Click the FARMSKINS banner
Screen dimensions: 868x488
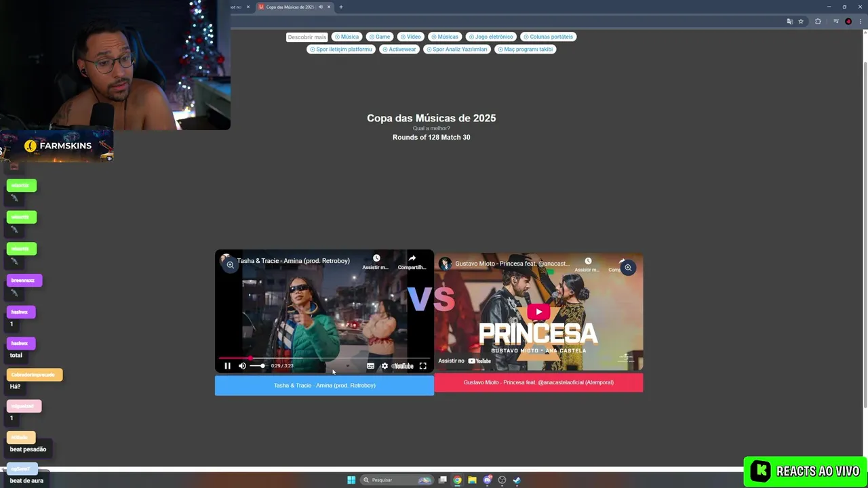pyautogui.click(x=57, y=146)
